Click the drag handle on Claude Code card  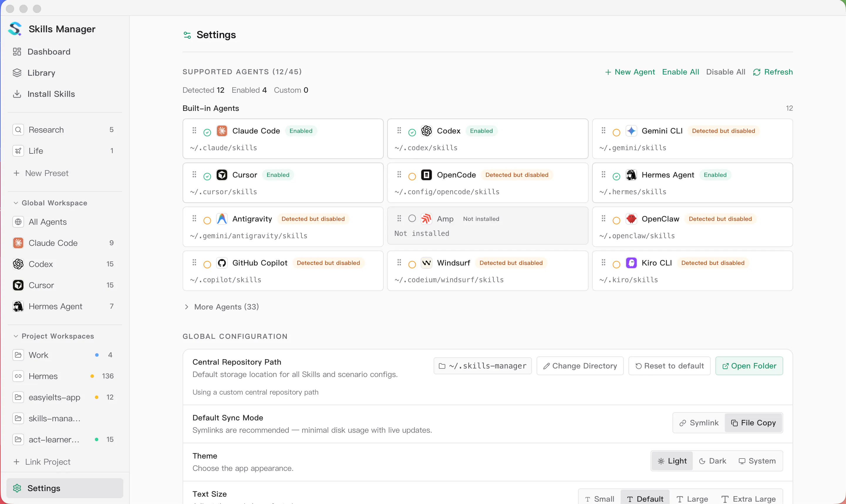coord(194,131)
